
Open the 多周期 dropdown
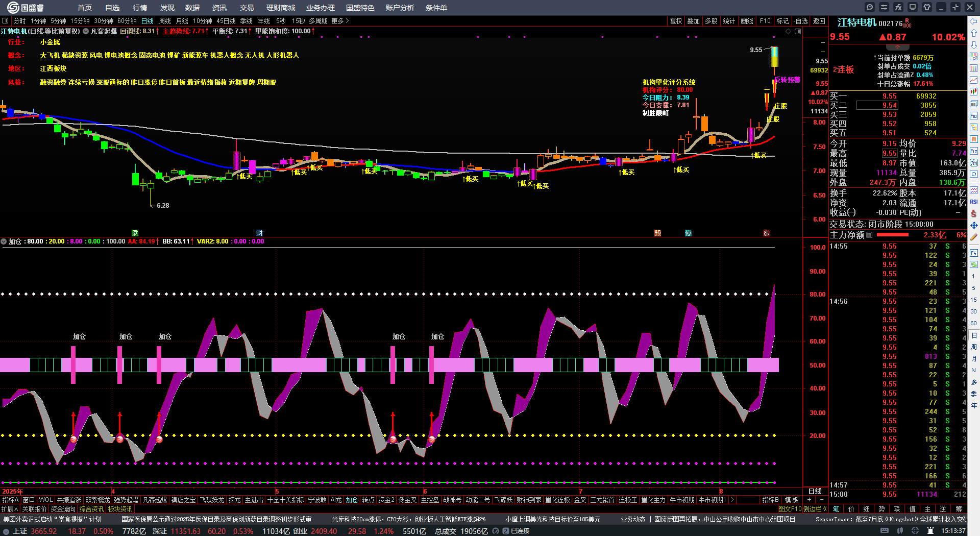[318, 21]
